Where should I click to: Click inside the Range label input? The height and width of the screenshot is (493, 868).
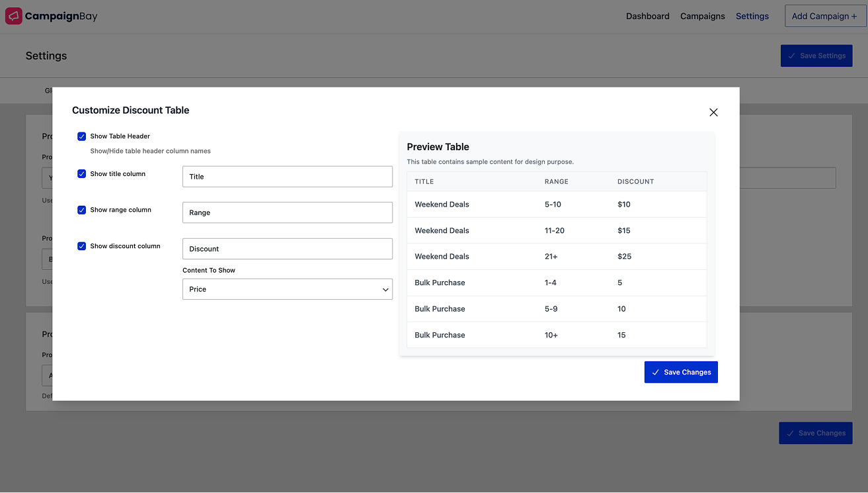[x=287, y=212]
